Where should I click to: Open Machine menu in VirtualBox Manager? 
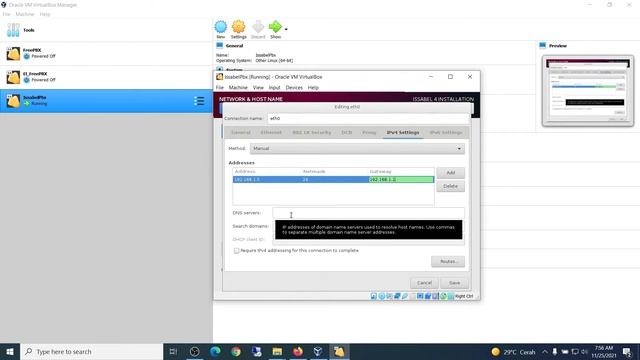[25, 14]
